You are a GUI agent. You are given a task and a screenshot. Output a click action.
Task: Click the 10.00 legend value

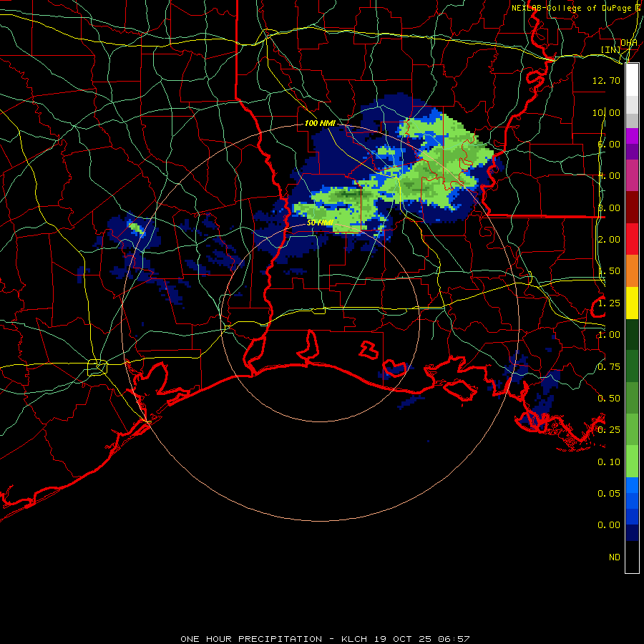click(x=606, y=112)
